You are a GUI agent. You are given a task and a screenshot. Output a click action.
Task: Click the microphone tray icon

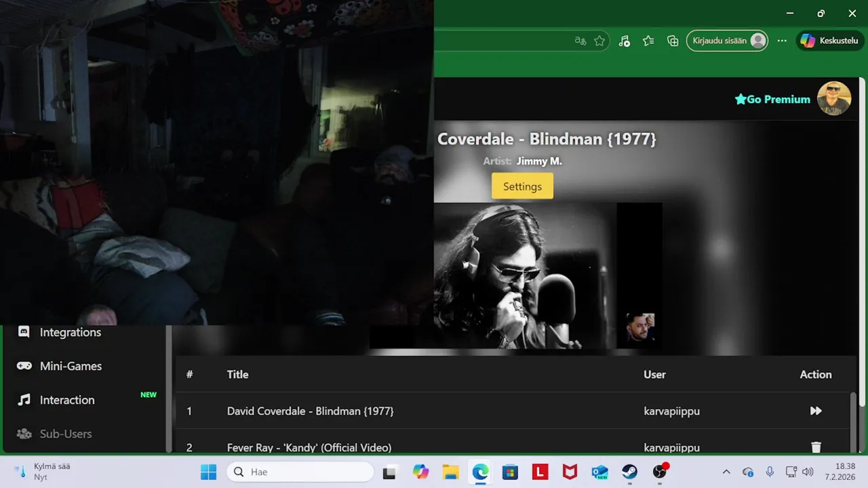pyautogui.click(x=770, y=472)
